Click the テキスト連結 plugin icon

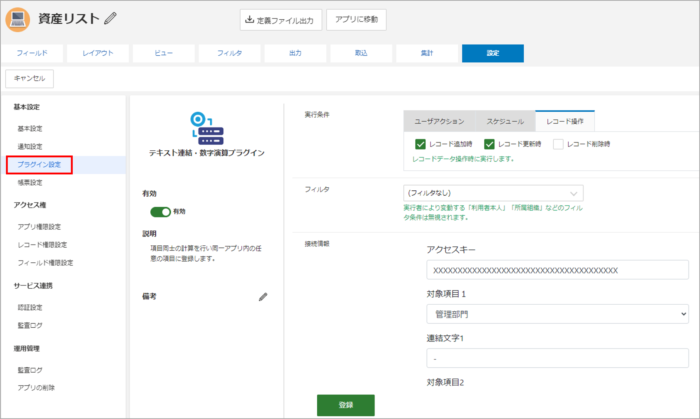[x=207, y=128]
